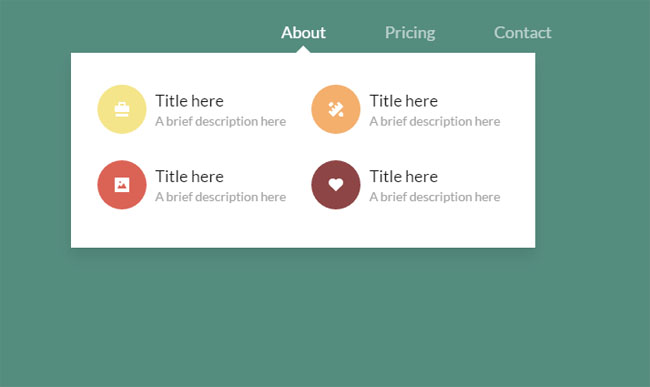Go to the Contact menu item
Viewport: 650px width, 387px height.
coord(523,33)
